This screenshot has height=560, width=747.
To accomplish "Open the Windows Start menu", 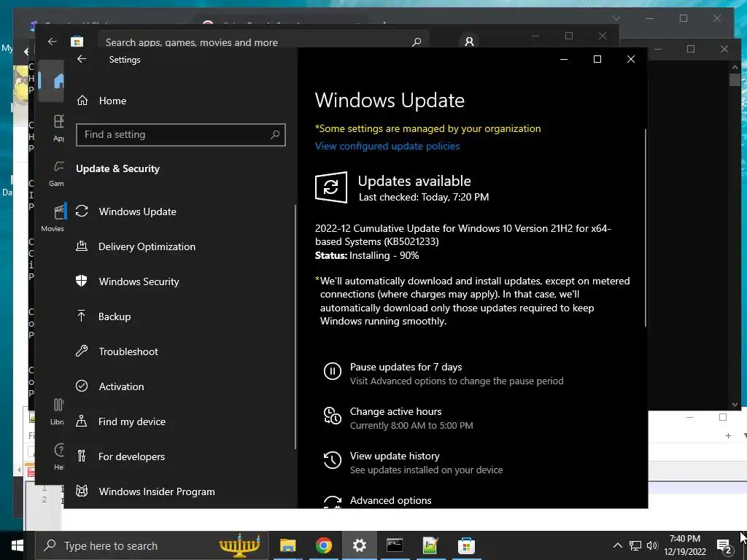I will click(18, 545).
